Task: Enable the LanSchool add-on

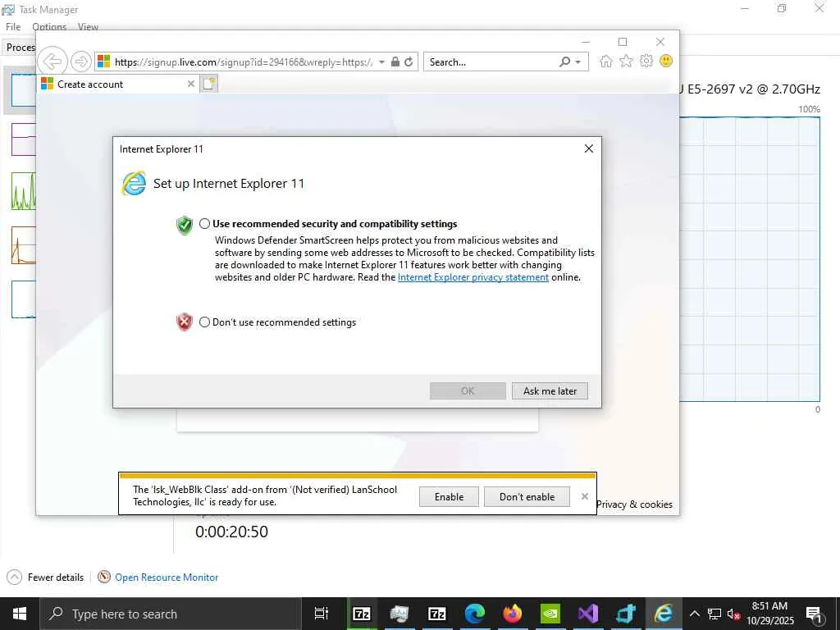Action: [449, 496]
